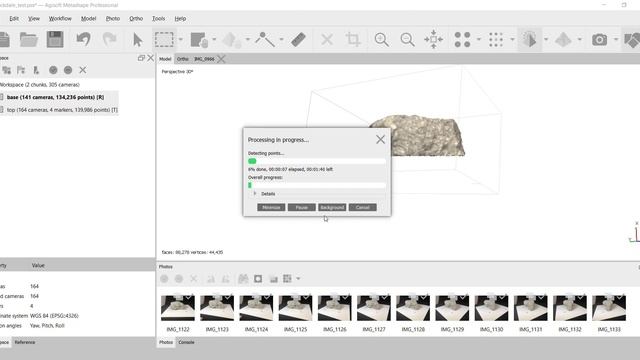Float the Workspace panel with the undock icon
The image size is (640, 360).
tap(141, 58)
